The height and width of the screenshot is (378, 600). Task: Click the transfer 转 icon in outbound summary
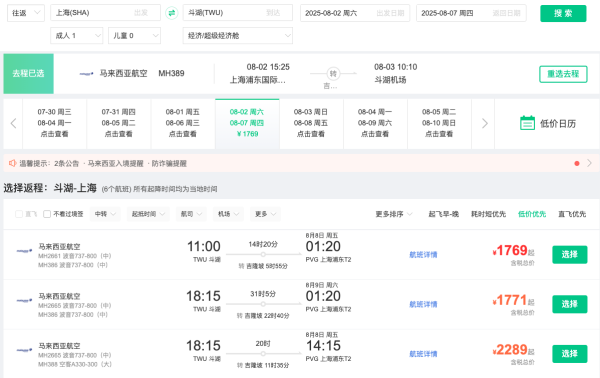(333, 73)
